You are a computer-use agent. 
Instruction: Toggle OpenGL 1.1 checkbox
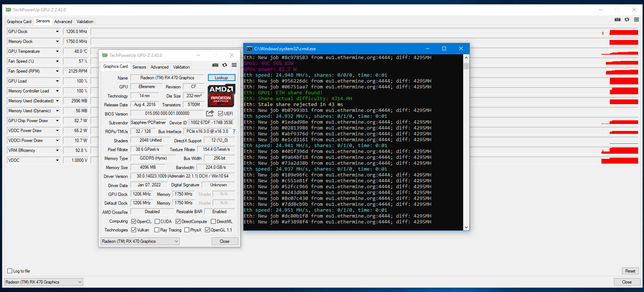click(x=207, y=230)
